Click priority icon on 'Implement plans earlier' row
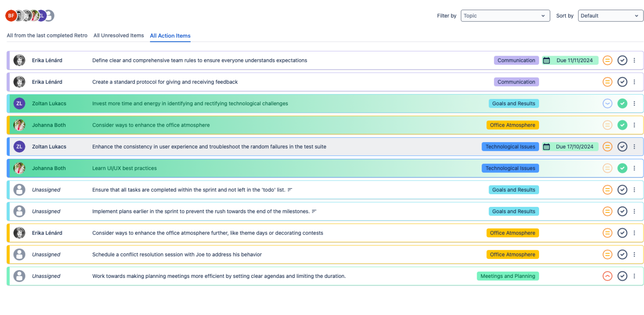The width and height of the screenshot is (644, 315). point(607,211)
